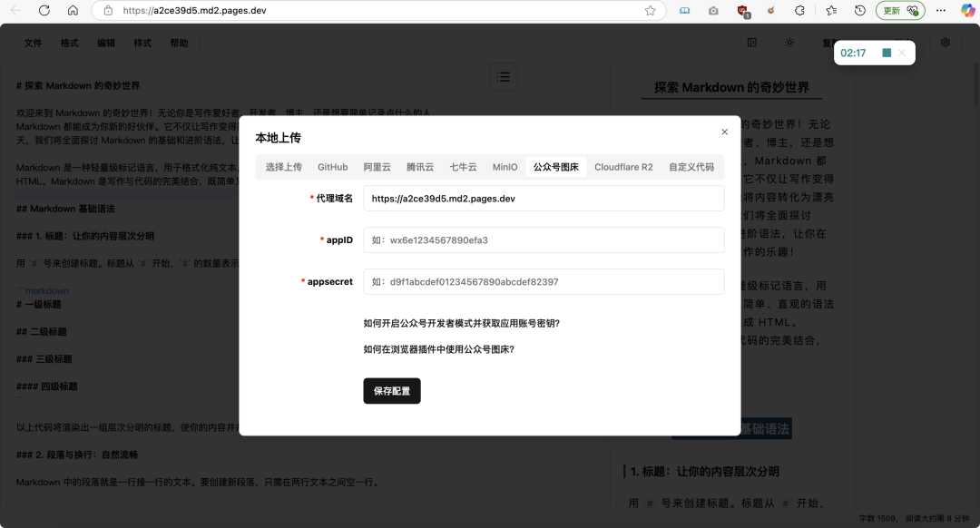The height and width of the screenshot is (528, 980).
Task: Open the browser extensions puzzle icon
Action: pyautogui.click(x=799, y=10)
